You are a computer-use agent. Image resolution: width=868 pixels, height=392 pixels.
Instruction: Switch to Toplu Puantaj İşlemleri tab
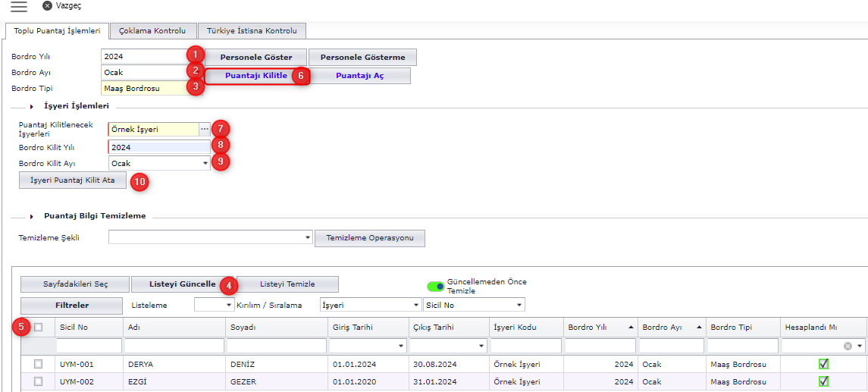coord(57,31)
